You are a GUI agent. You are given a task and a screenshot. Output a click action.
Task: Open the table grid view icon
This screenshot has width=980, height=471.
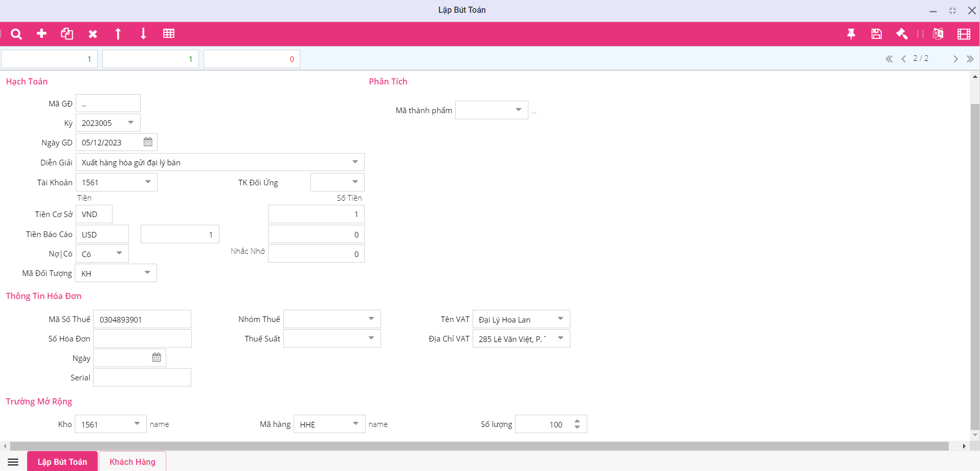[x=169, y=34]
